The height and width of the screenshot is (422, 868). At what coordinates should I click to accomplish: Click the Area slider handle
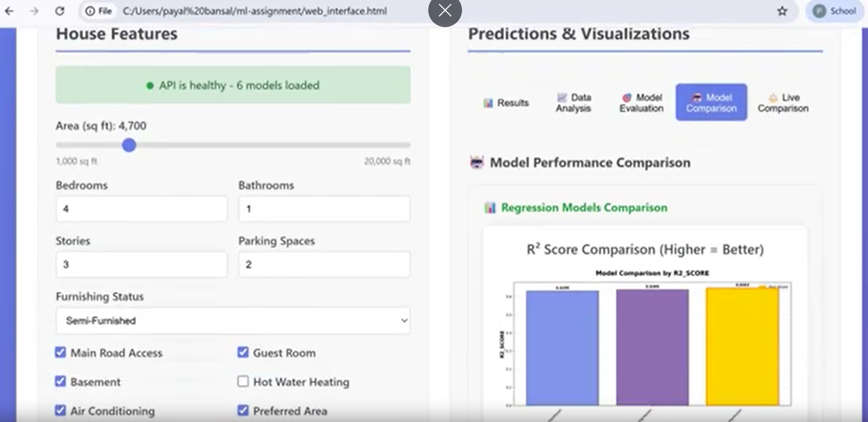click(x=129, y=145)
